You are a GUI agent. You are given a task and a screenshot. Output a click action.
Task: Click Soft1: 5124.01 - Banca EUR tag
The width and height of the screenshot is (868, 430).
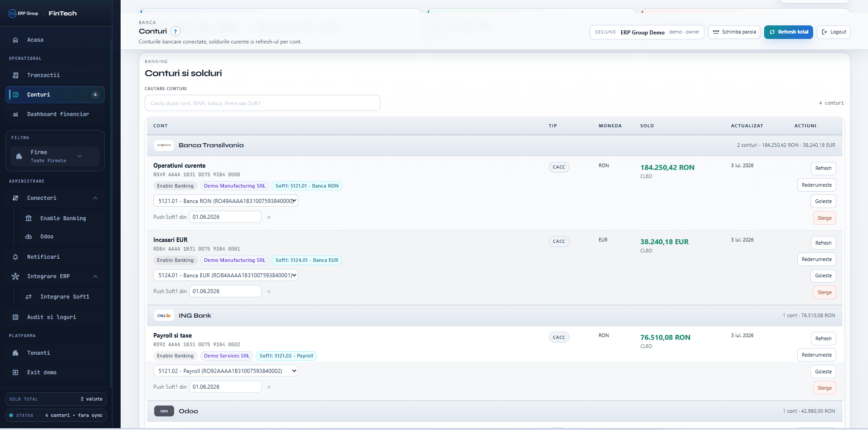point(307,260)
